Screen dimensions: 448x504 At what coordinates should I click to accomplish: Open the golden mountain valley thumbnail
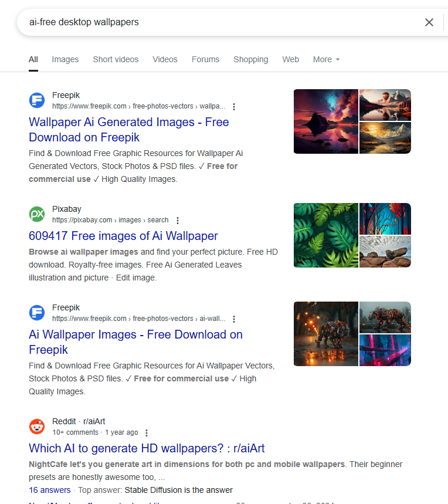(x=385, y=138)
